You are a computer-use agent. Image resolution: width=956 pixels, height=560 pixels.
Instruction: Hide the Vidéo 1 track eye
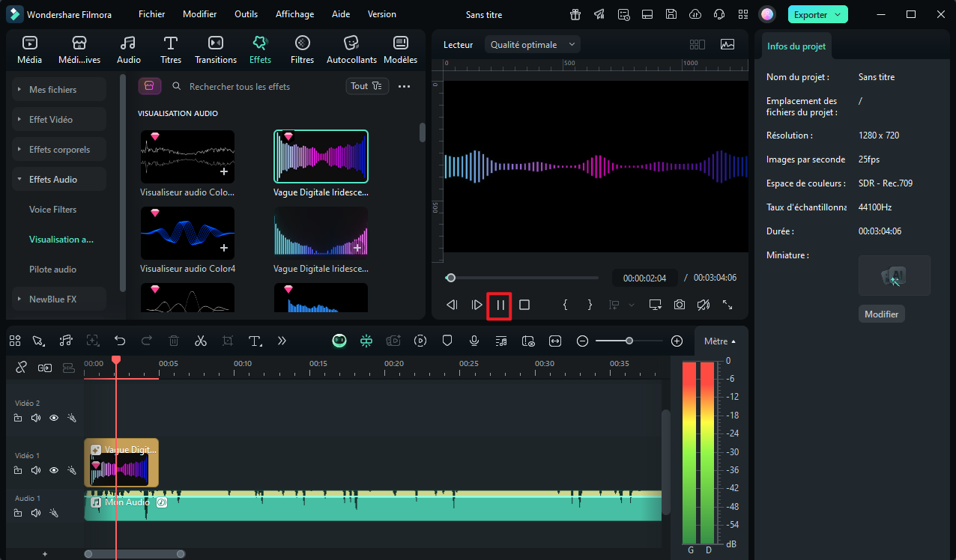(x=54, y=470)
